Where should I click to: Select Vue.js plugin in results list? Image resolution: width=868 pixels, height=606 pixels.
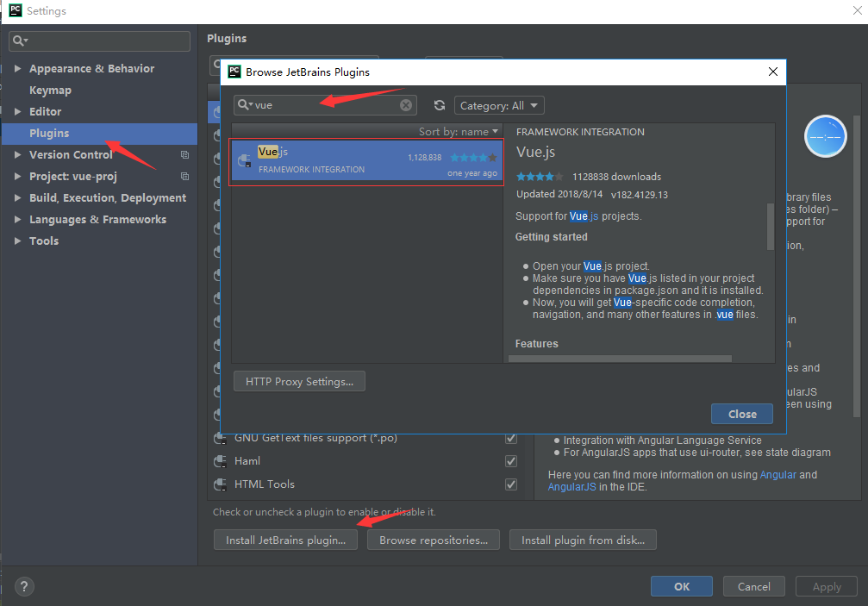point(366,160)
